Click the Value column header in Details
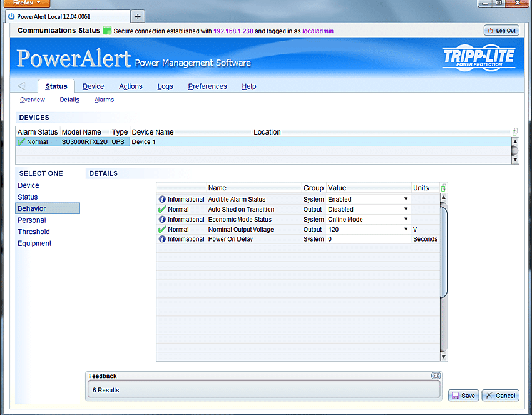 point(369,188)
